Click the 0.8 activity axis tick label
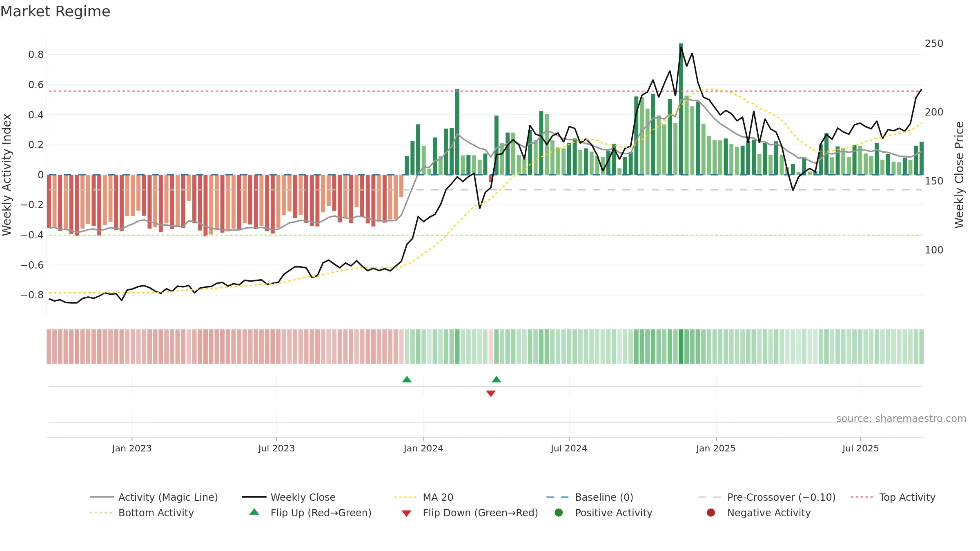The height and width of the screenshot is (551, 980). (x=36, y=55)
